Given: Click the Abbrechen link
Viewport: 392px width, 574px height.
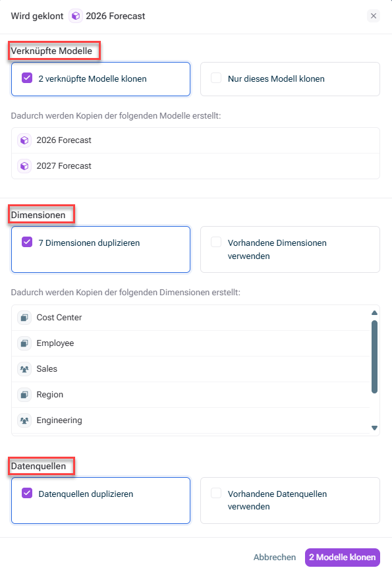Looking at the screenshot, I should tap(275, 557).
